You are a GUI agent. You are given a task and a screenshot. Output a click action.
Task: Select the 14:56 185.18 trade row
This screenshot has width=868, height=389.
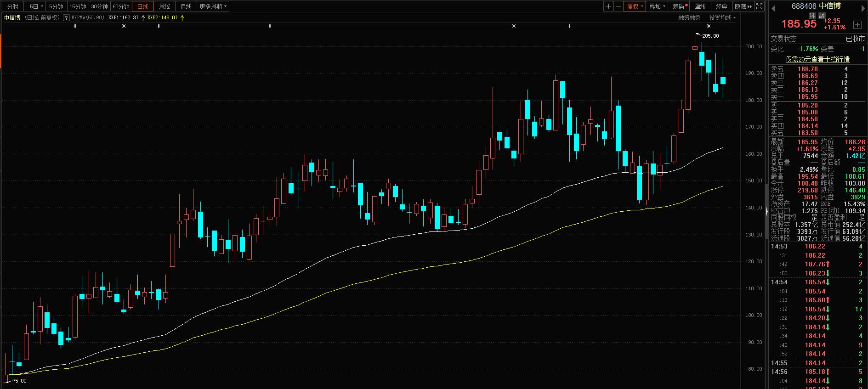818,372
